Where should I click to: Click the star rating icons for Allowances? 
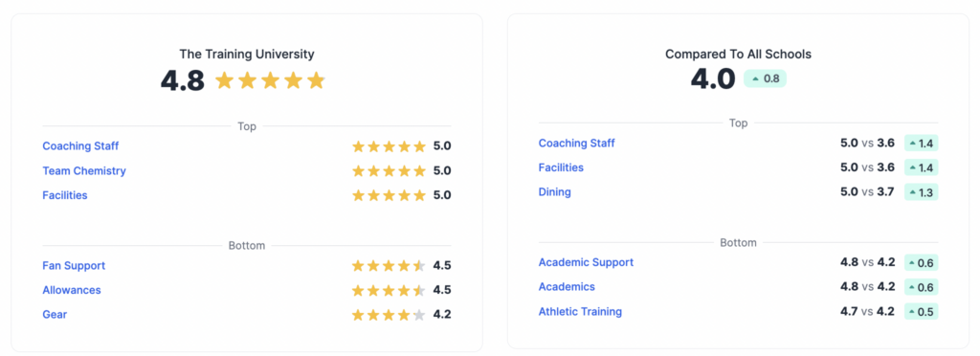click(x=389, y=290)
